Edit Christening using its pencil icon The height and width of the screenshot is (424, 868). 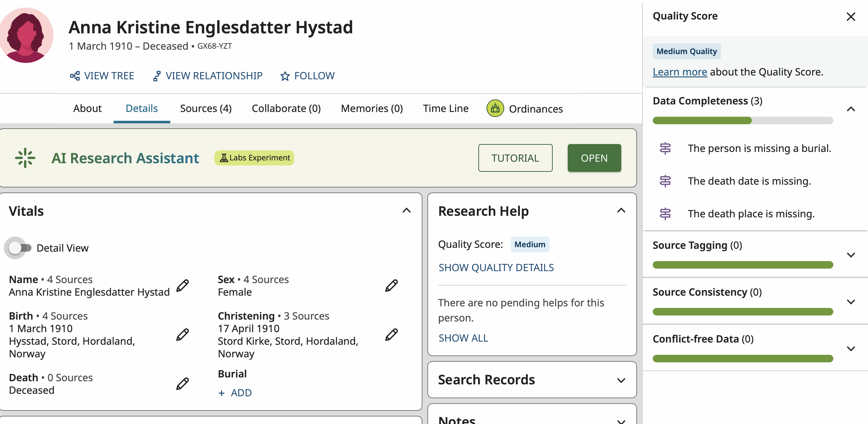pos(391,335)
